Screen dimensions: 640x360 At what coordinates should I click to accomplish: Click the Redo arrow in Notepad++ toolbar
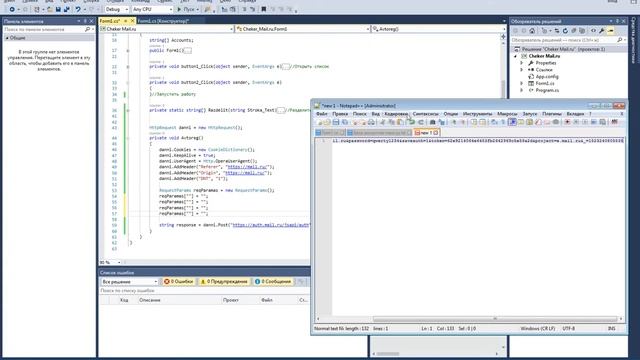pos(420,122)
